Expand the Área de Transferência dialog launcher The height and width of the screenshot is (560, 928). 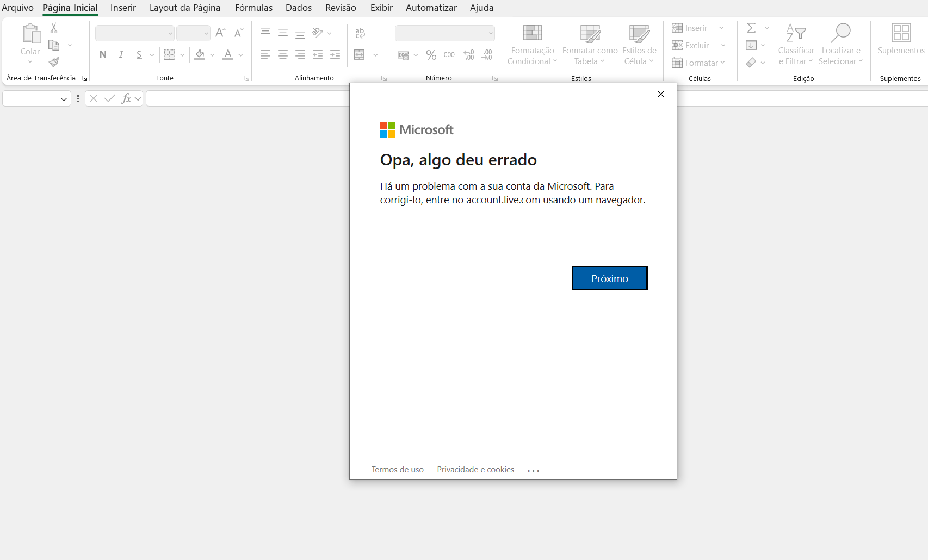tap(84, 78)
